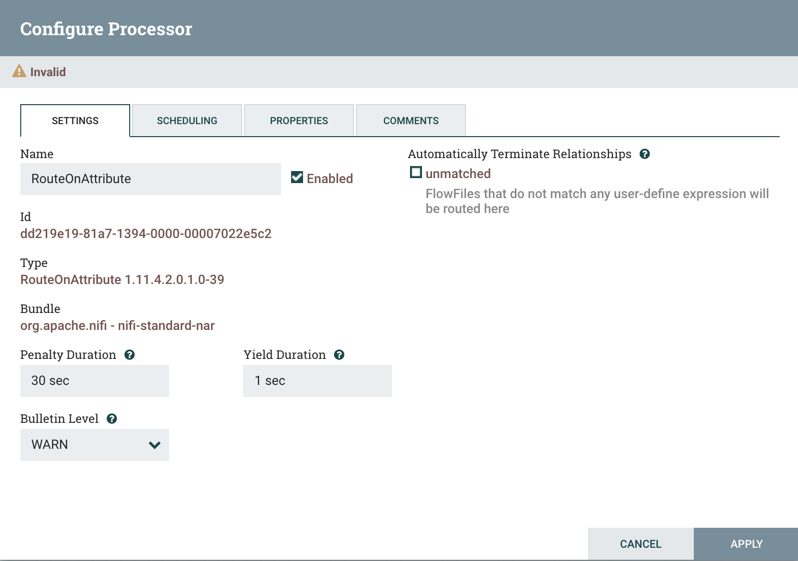Switch to the Scheduling tab
The image size is (798, 561).
click(187, 120)
